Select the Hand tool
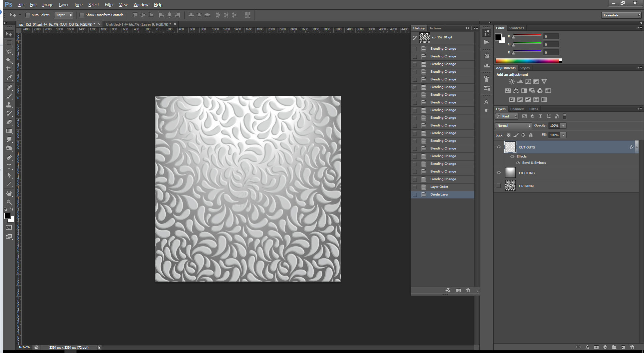This screenshot has height=353, width=644. click(x=9, y=194)
